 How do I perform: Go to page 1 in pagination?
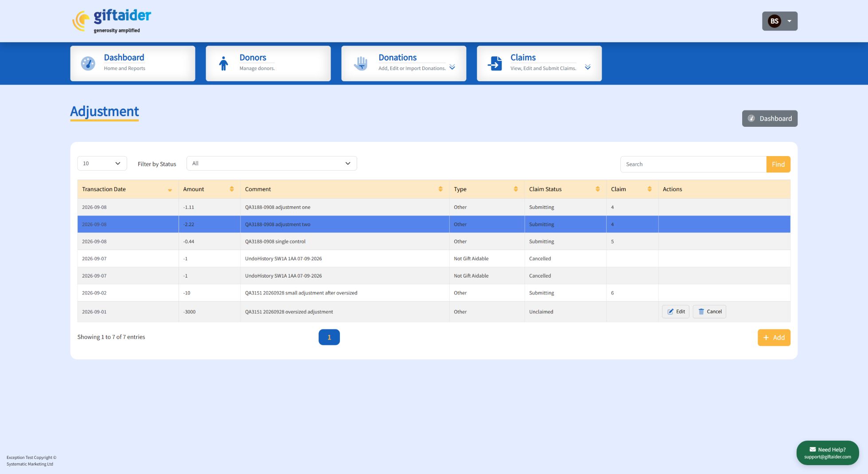tap(329, 337)
